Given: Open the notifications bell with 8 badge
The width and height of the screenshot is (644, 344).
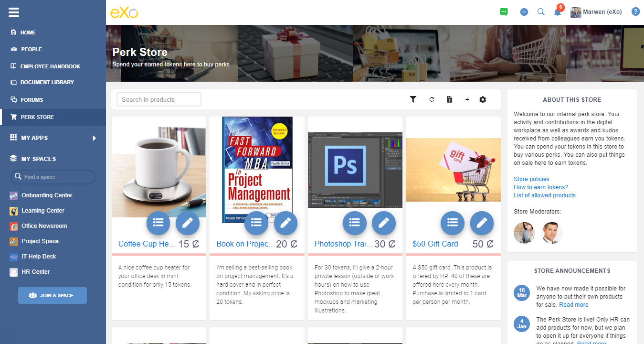Looking at the screenshot, I should [x=558, y=11].
